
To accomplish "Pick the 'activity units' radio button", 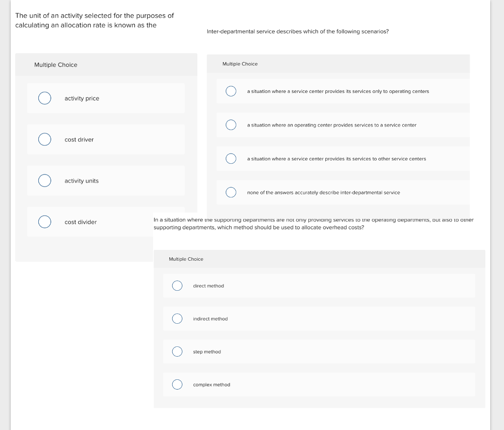I will tap(45, 181).
